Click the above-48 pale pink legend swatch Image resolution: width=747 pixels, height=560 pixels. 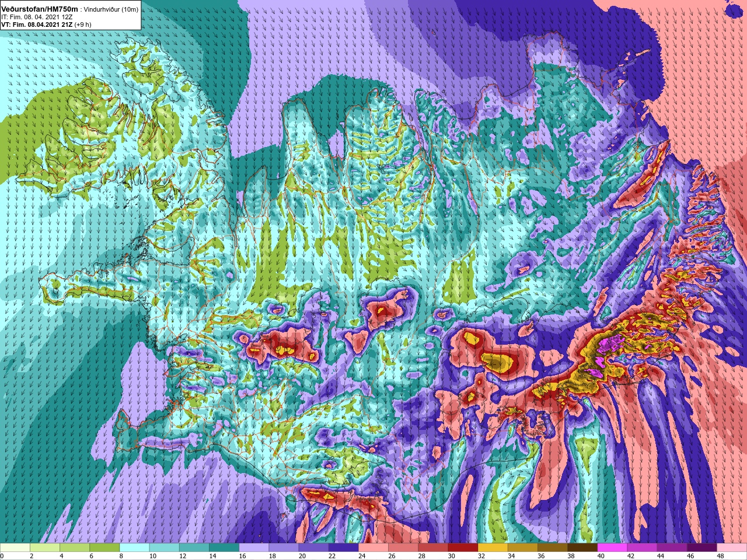(x=731, y=548)
